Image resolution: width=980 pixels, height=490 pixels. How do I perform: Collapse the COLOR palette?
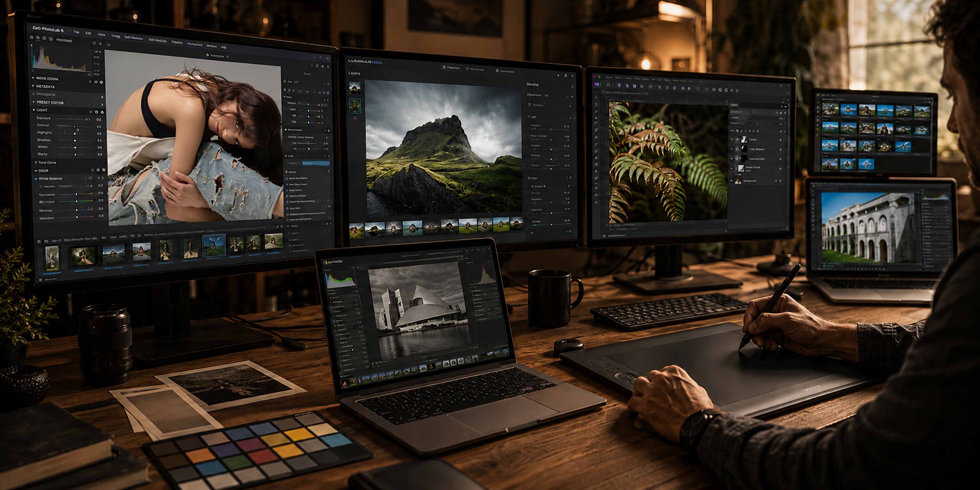35,170
